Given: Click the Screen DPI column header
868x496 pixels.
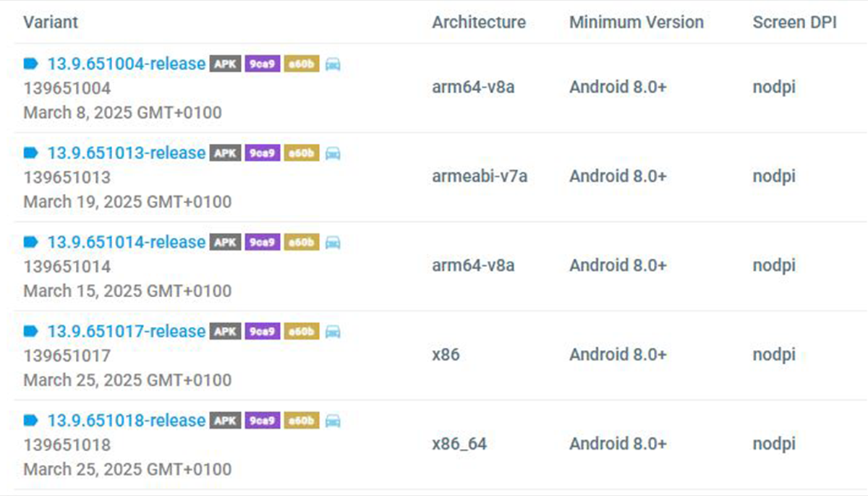Looking at the screenshot, I should pyautogui.click(x=795, y=22).
